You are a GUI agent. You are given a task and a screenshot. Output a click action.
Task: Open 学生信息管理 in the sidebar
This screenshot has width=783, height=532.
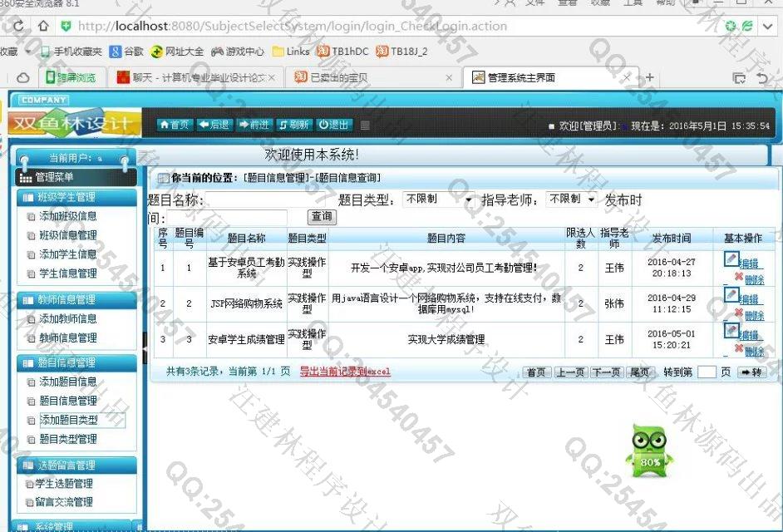pyautogui.click(x=68, y=273)
